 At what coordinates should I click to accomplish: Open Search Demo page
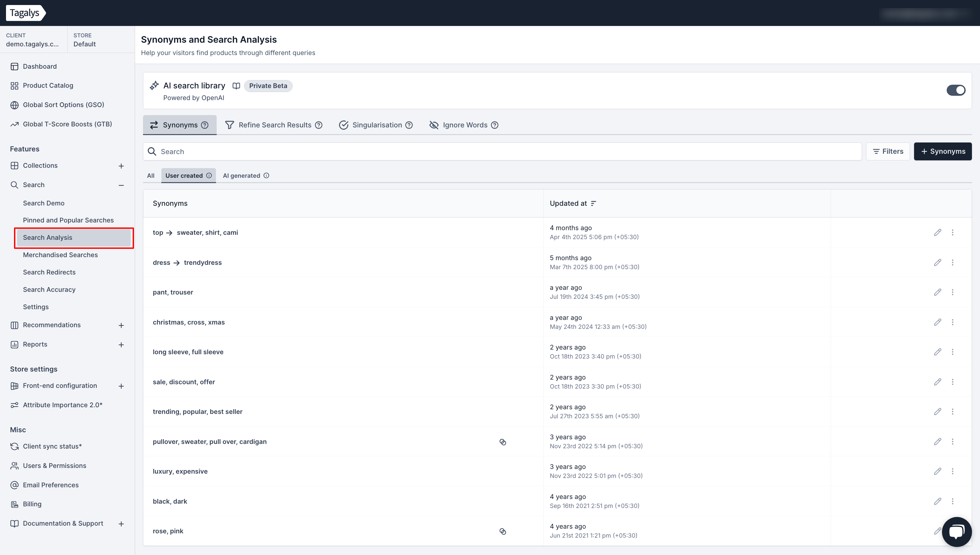coord(44,203)
